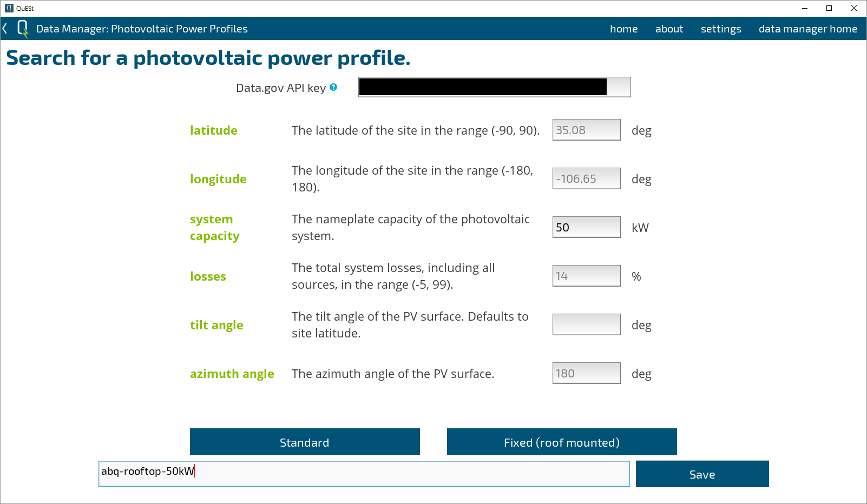Image resolution: width=867 pixels, height=504 pixels.
Task: Minimize the QuESt window
Action: 804,8
